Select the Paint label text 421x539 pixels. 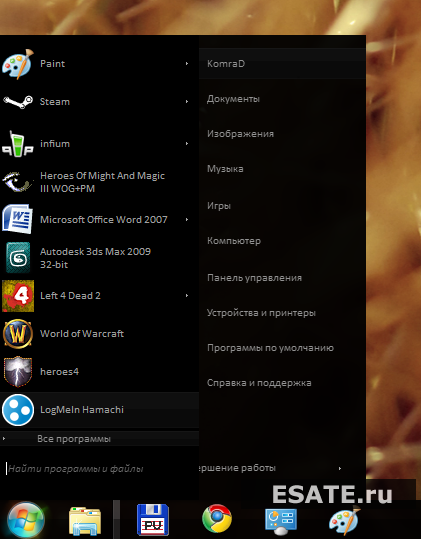52,64
